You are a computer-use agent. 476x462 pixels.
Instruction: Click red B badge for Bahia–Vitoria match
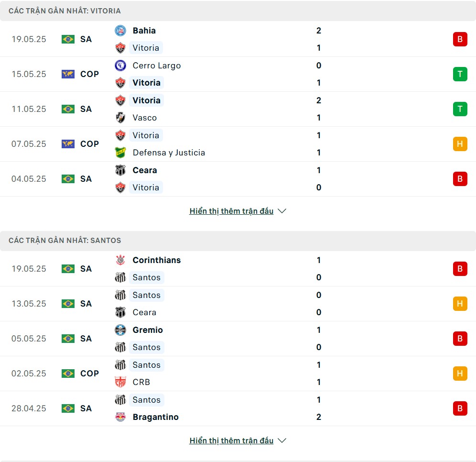460,39
